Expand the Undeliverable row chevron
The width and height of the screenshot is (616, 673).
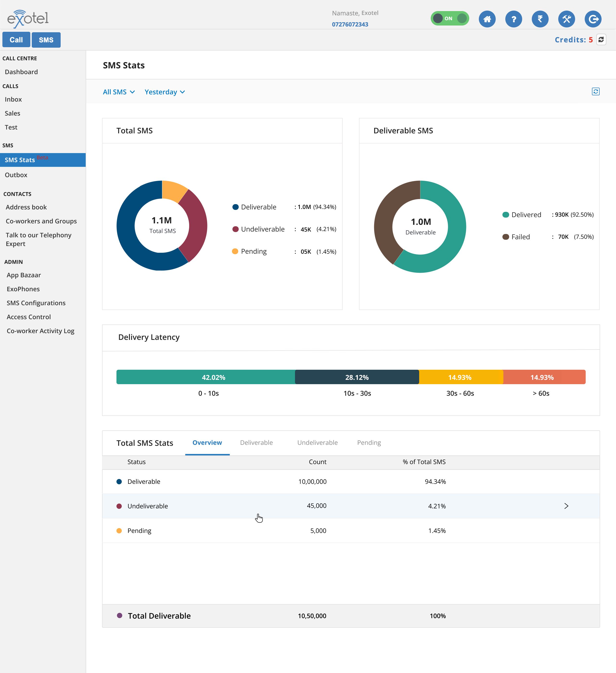tap(566, 506)
